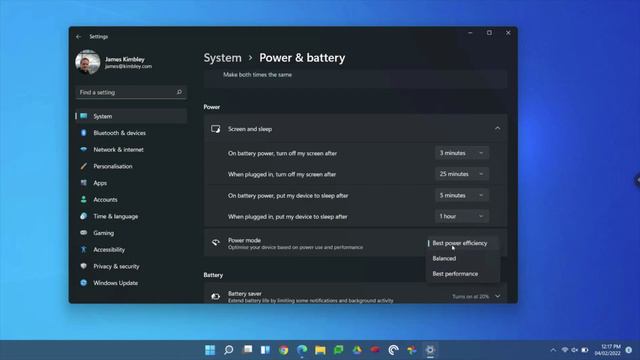Open the notification badge in system tray

[x=629, y=350]
